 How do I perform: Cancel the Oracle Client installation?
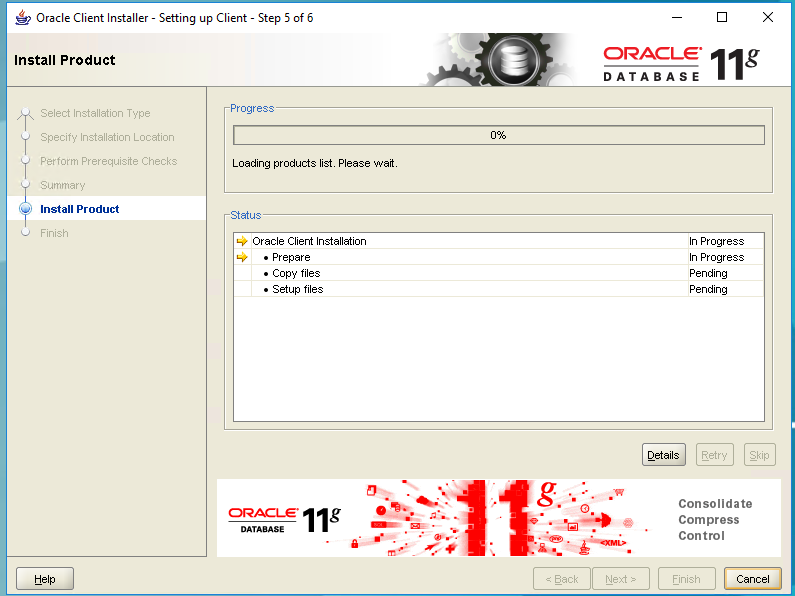[752, 579]
